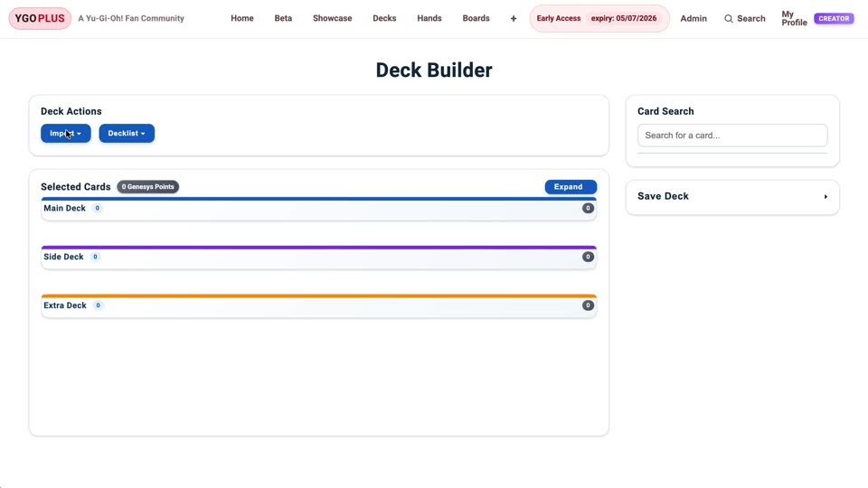This screenshot has height=488, width=868.
Task: Expand the Save Deck panel
Action: (732, 196)
